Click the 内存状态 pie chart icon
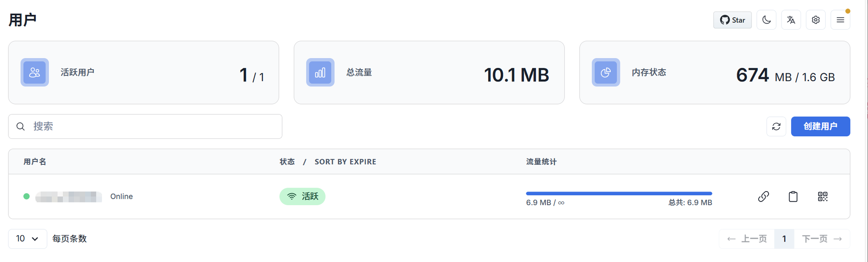The height and width of the screenshot is (262, 868). pos(606,73)
